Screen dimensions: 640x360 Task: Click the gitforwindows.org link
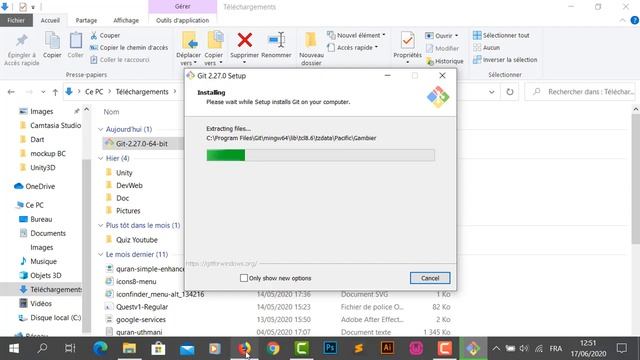click(x=222, y=264)
